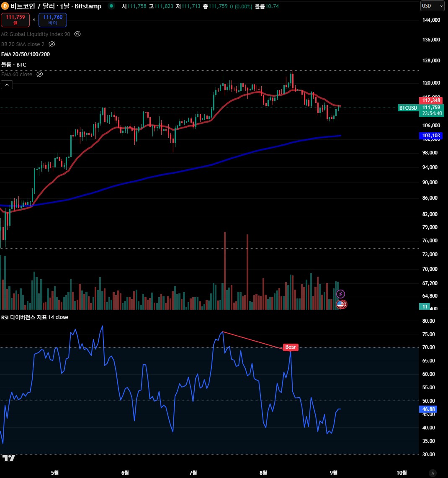Open the 비트코인 / 달러 symbol title

click(x=56, y=6)
